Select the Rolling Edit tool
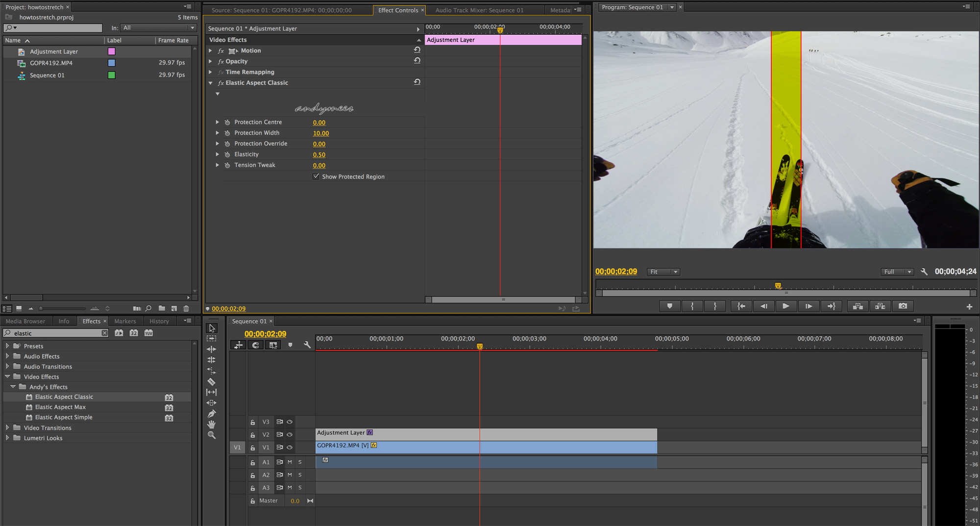Image resolution: width=980 pixels, height=526 pixels. click(212, 360)
